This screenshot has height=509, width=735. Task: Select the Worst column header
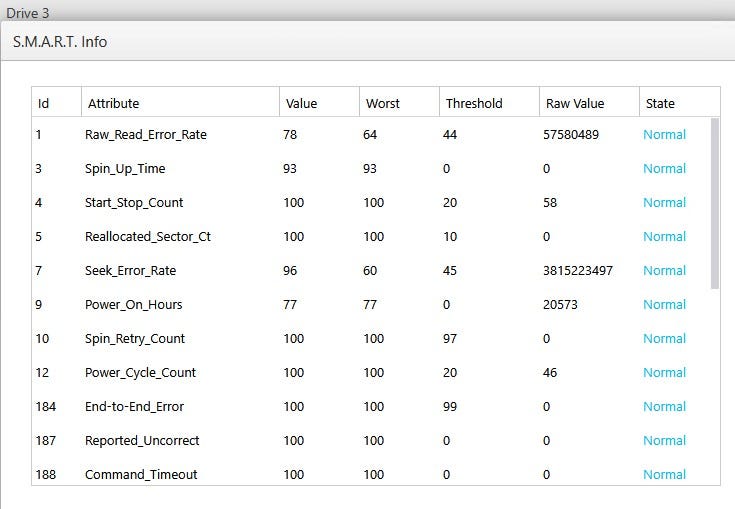click(383, 103)
